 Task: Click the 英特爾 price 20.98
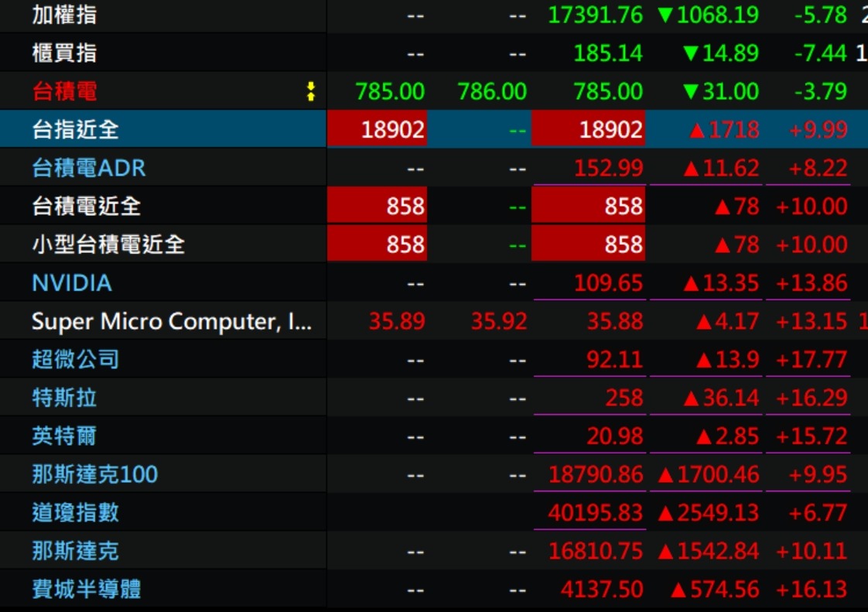pyautogui.click(x=614, y=436)
